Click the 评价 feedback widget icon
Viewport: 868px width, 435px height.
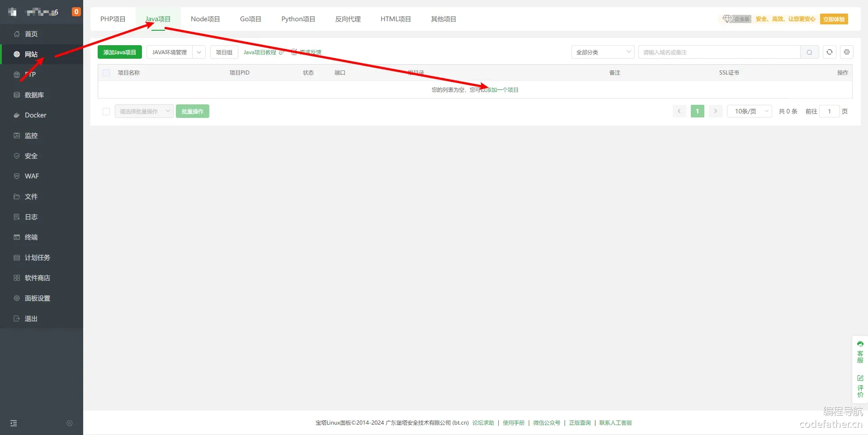pyautogui.click(x=860, y=386)
